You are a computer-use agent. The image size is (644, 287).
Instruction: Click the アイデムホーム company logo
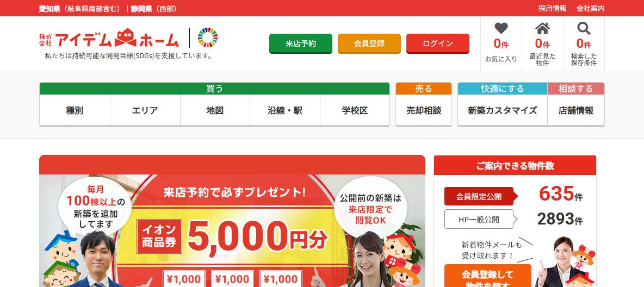click(x=109, y=38)
